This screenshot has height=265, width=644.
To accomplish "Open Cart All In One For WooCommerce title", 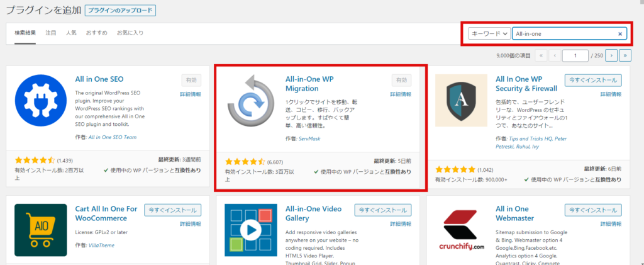I will tap(106, 213).
